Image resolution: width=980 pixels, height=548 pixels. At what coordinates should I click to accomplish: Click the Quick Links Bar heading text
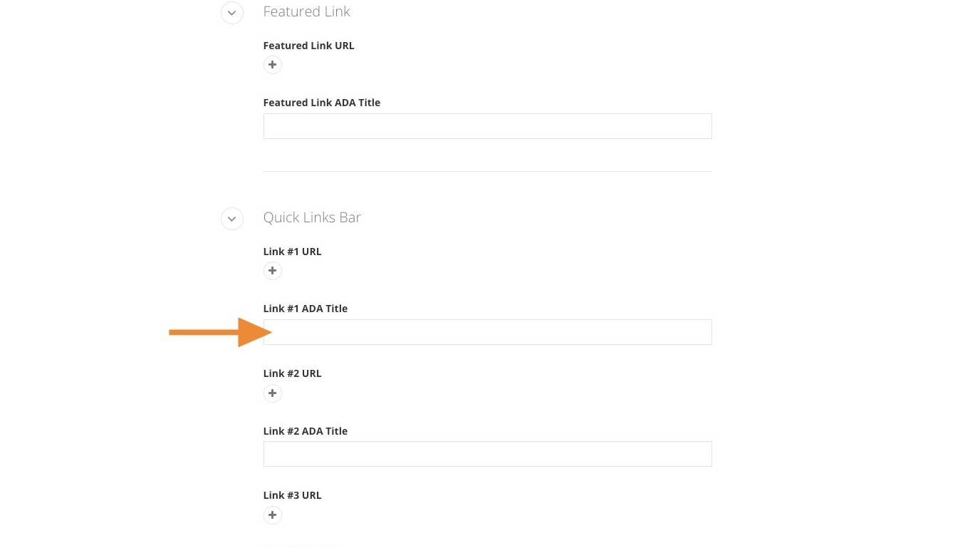pyautogui.click(x=312, y=217)
